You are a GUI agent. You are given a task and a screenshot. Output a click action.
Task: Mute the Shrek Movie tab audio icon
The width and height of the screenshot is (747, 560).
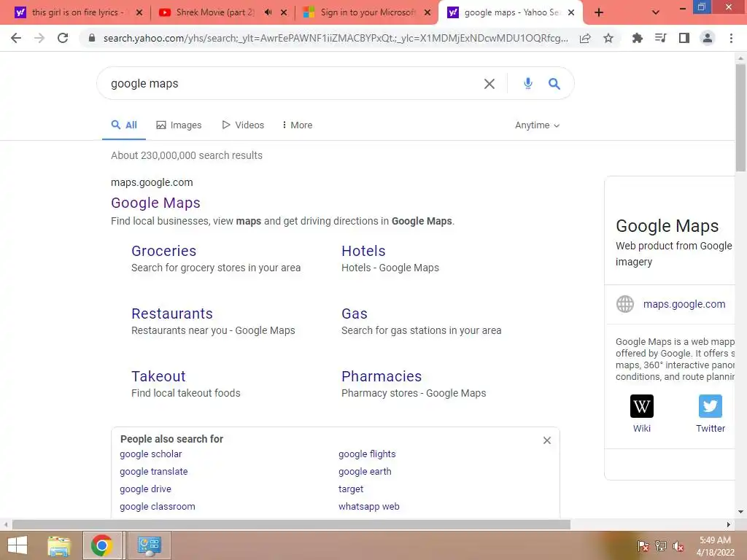[268, 12]
